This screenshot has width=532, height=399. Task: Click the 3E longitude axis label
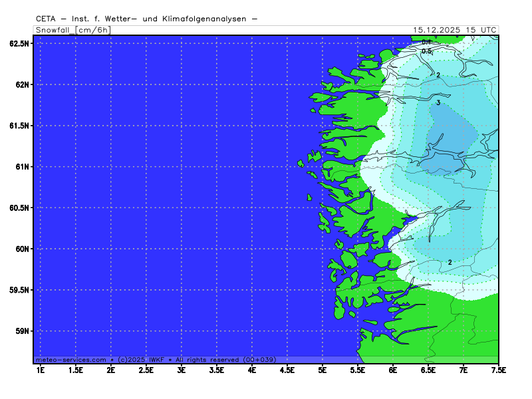182,369
